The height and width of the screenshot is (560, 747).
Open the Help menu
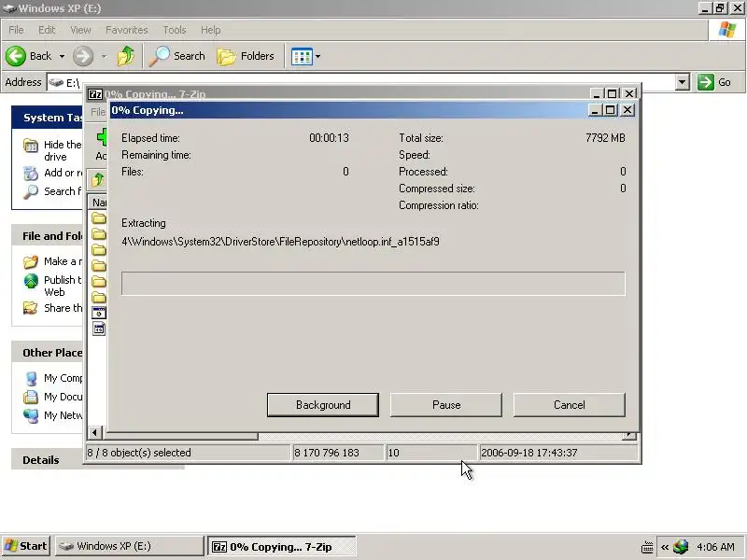pos(210,30)
